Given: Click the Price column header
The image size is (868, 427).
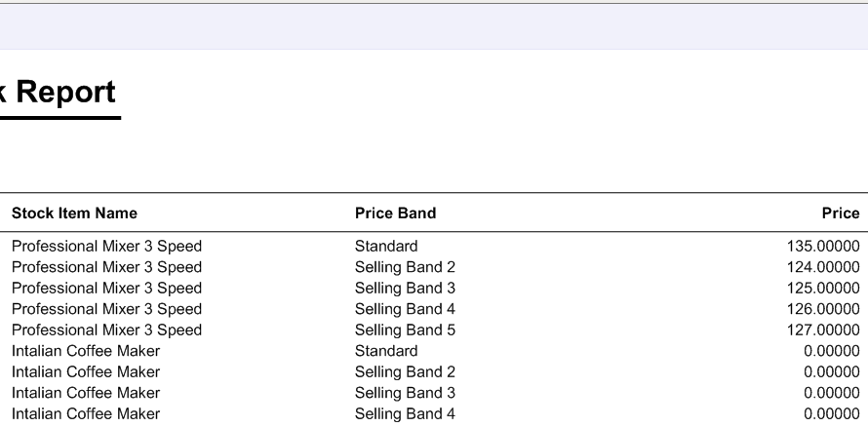Looking at the screenshot, I should pos(841,213).
